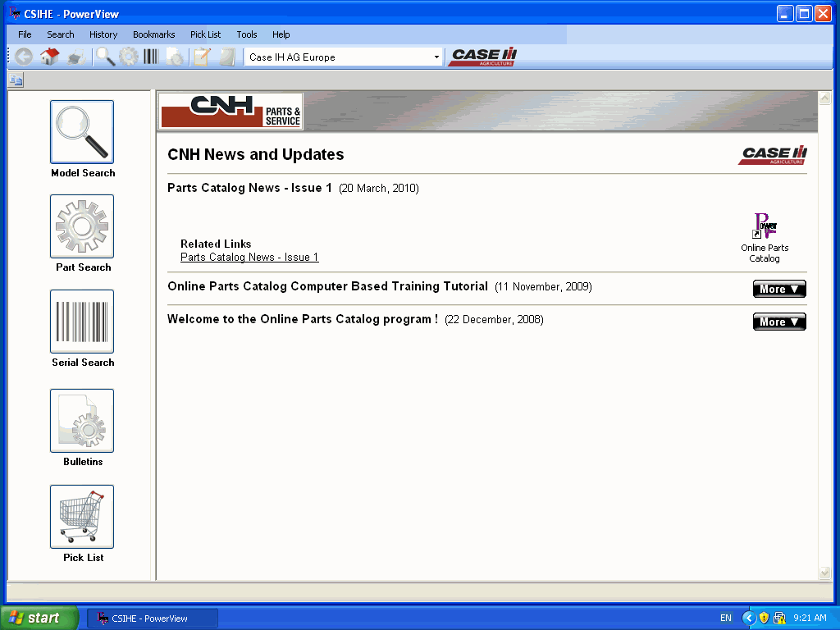Expand More for Welcome to Online Parts Catalog
The image size is (840, 630).
click(779, 322)
